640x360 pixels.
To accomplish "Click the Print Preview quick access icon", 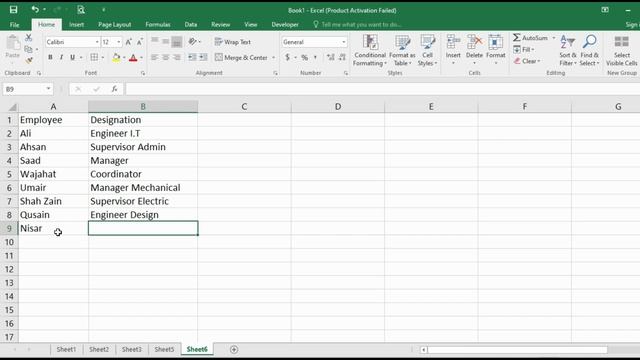I will click(81, 9).
